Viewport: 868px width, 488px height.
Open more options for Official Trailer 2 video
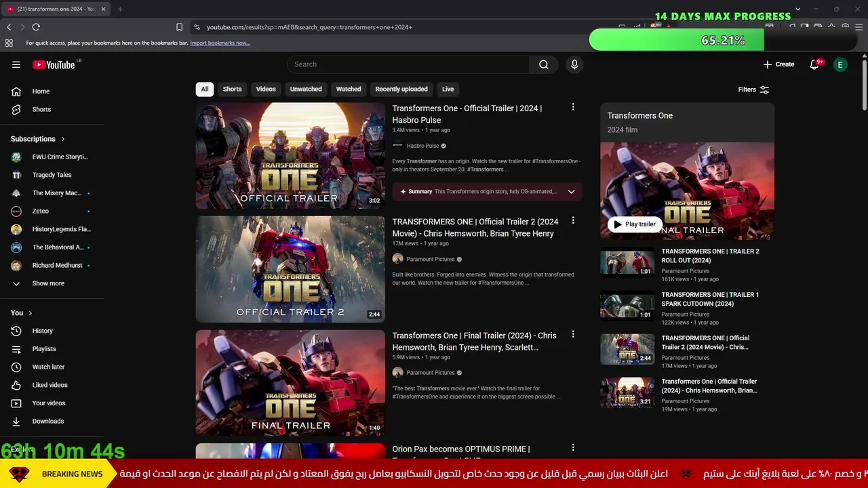573,220
